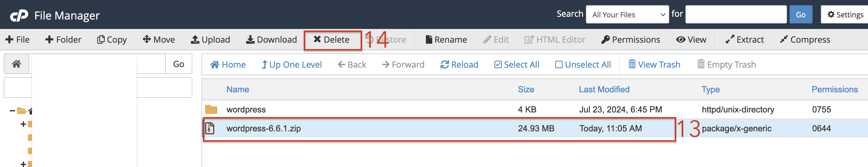
Task: Open the View Trash listing
Action: coord(654,64)
